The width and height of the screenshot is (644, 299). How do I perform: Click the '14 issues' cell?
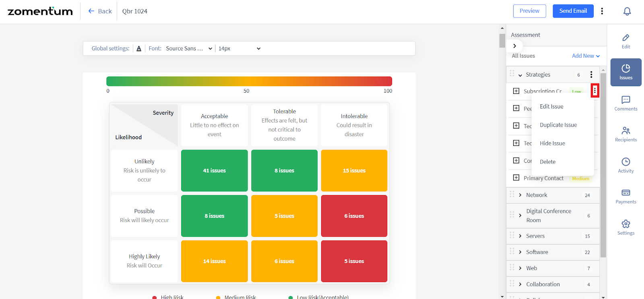[215, 261]
